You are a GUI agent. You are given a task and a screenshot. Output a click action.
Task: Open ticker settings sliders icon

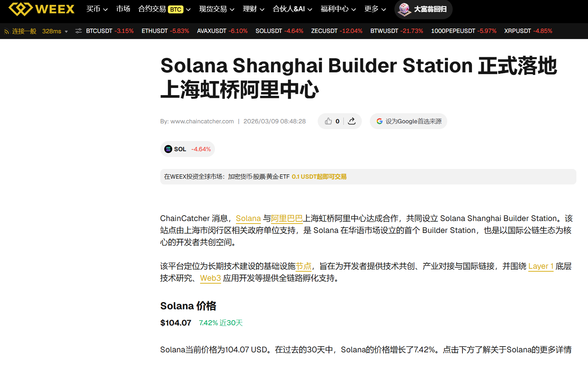(79, 31)
